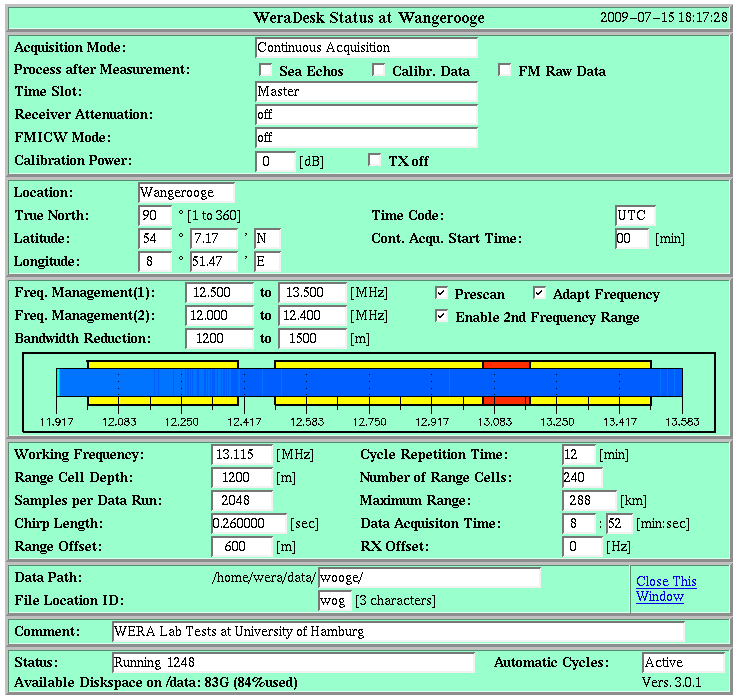The image size is (738, 700).
Task: Click the Receiver Attenuation field
Action: tap(367, 114)
